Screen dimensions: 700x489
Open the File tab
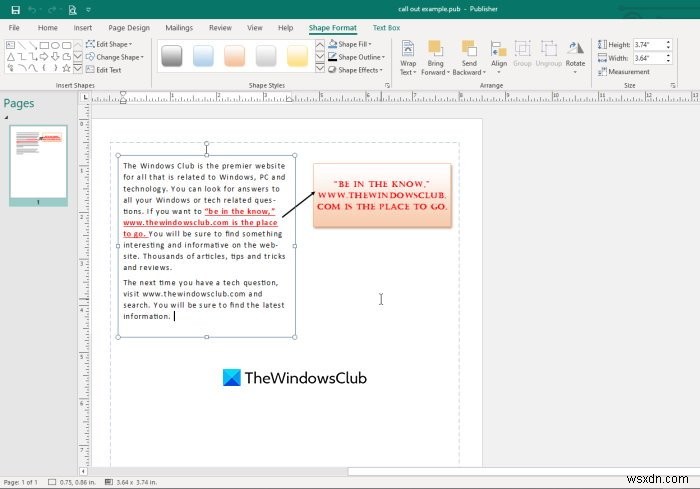click(x=14, y=28)
